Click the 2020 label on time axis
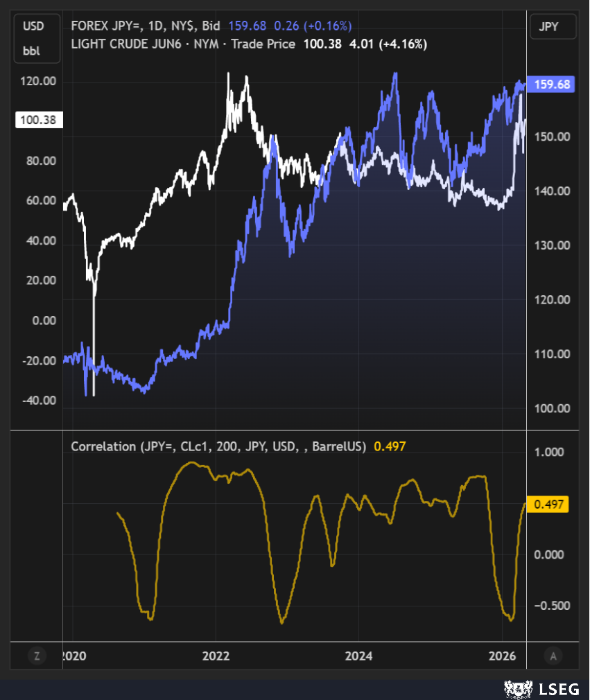This screenshot has width=590, height=700. [73, 656]
